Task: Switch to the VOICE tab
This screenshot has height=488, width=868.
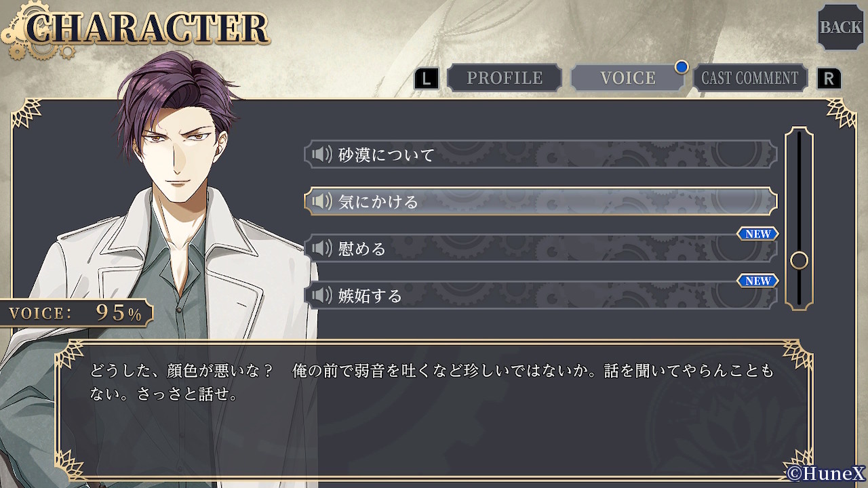Action: (x=628, y=78)
